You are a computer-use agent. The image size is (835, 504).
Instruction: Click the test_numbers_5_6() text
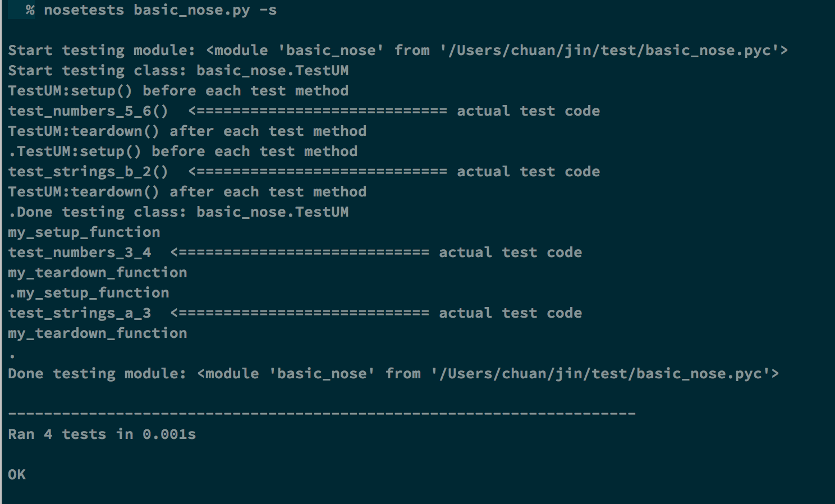(x=88, y=111)
